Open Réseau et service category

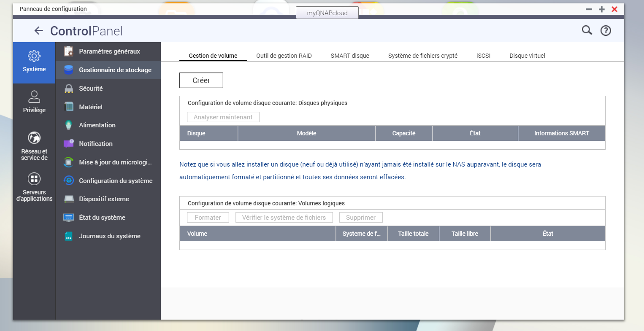tap(34, 146)
